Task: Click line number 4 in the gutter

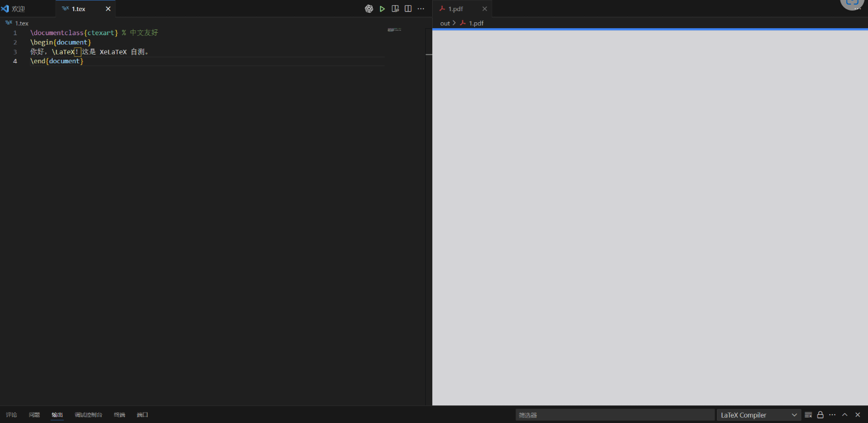Action: point(15,61)
